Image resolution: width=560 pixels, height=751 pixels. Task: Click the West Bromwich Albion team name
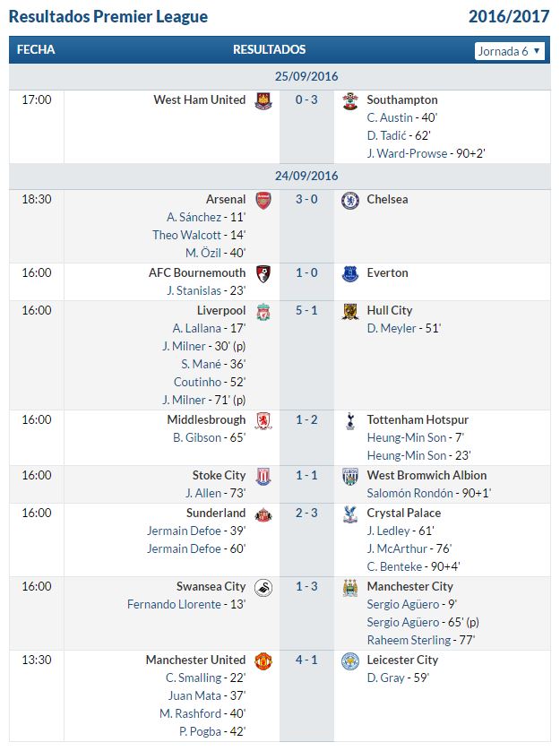426,475
